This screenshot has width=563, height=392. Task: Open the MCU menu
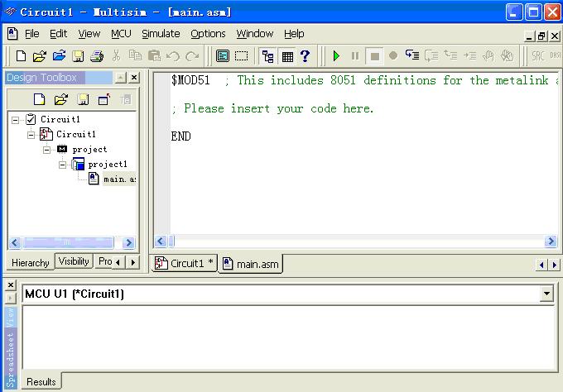click(121, 34)
